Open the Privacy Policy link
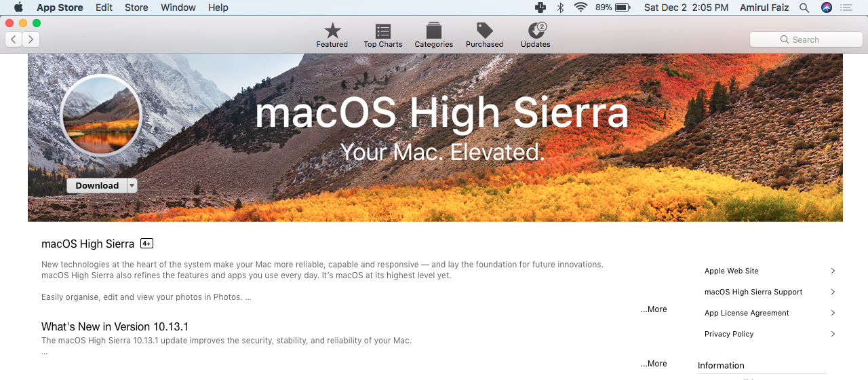The width and height of the screenshot is (868, 380). pos(729,334)
